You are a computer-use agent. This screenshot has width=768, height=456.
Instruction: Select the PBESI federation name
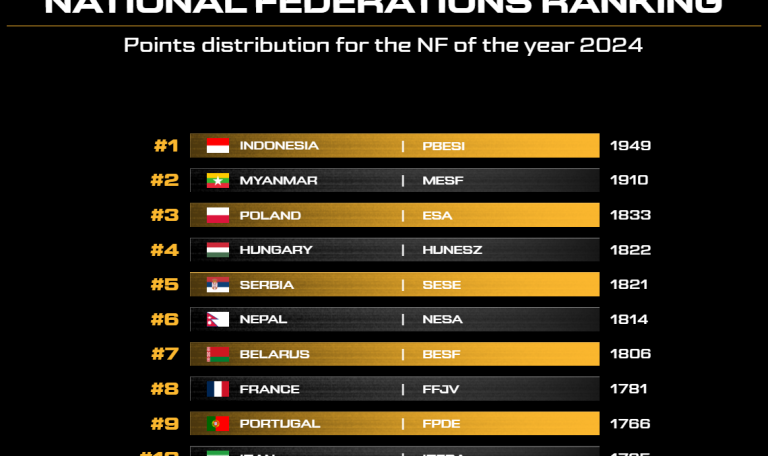pyautogui.click(x=444, y=146)
